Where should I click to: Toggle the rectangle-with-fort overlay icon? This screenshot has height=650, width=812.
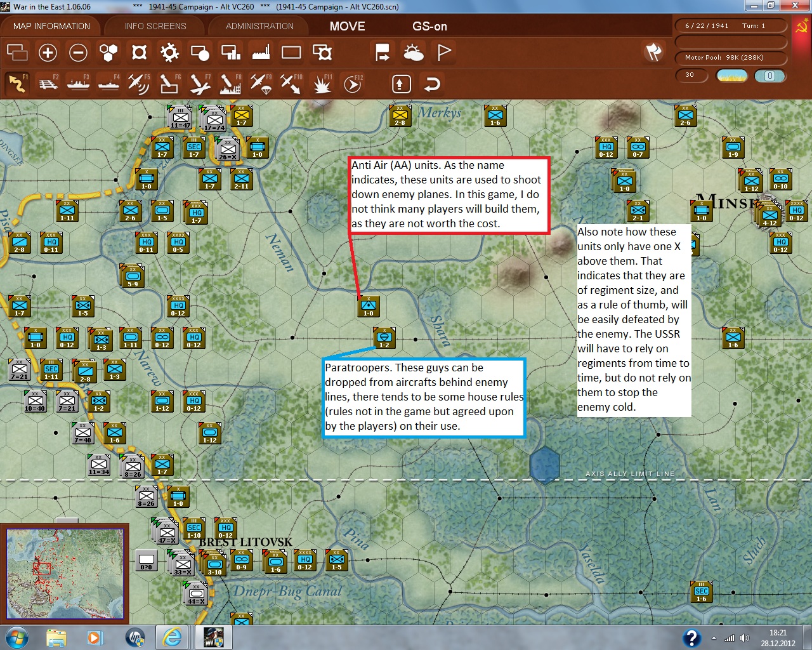pos(322,52)
